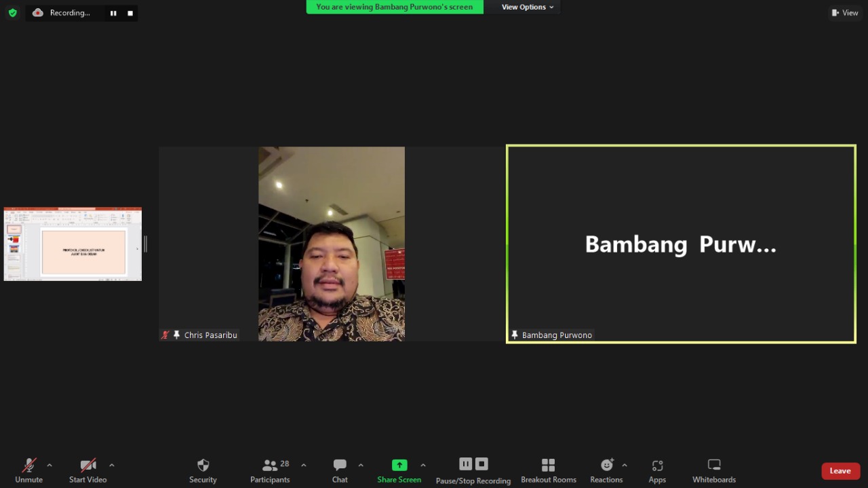
Task: Stop the recording in top-left indicator
Action: [x=130, y=13]
